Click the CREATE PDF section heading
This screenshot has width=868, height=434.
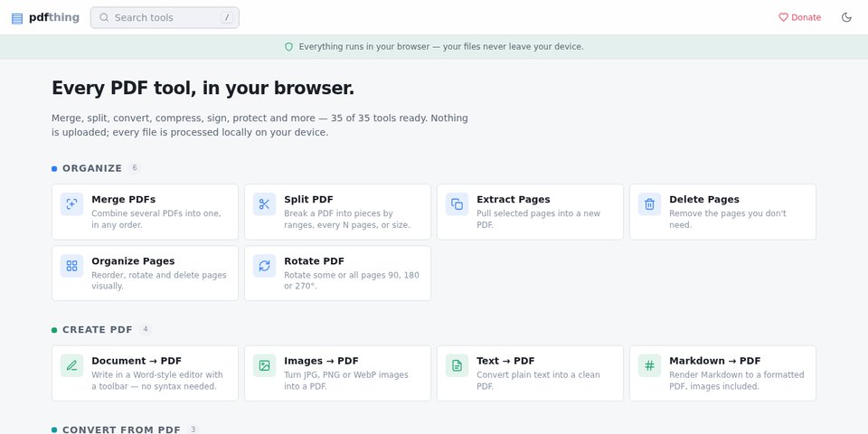point(98,330)
